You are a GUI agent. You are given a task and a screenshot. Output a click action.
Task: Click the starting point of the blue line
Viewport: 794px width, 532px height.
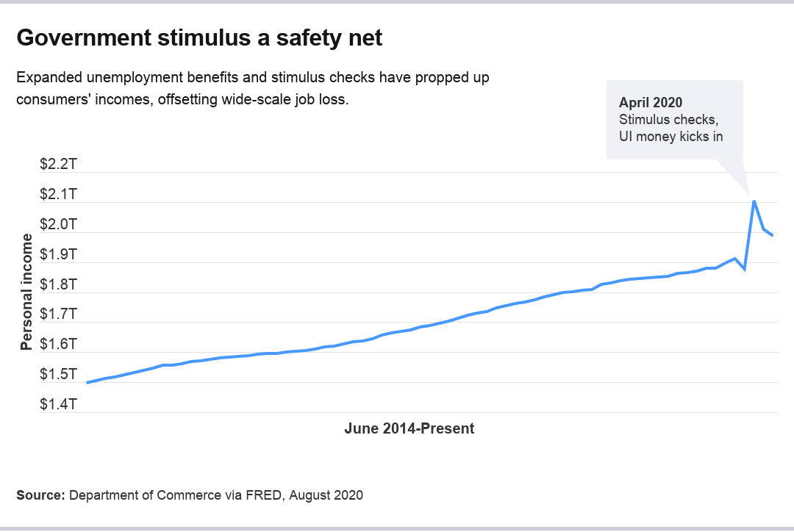87,383
